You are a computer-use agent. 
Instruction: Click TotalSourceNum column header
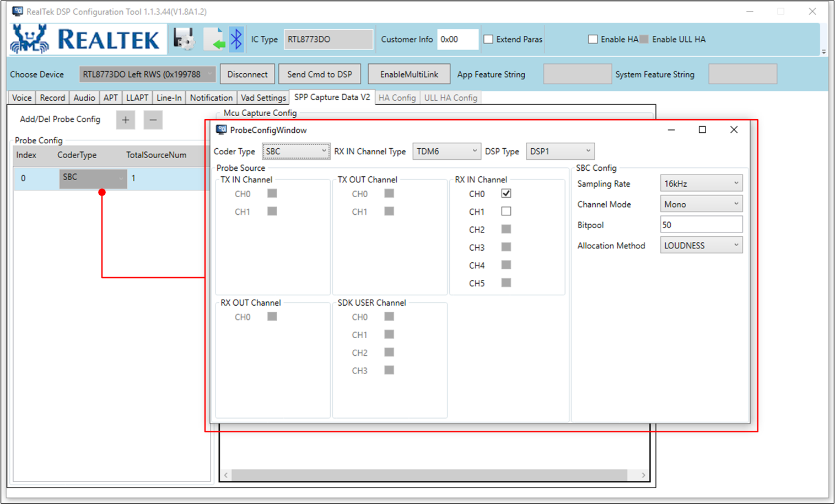pyautogui.click(x=156, y=155)
